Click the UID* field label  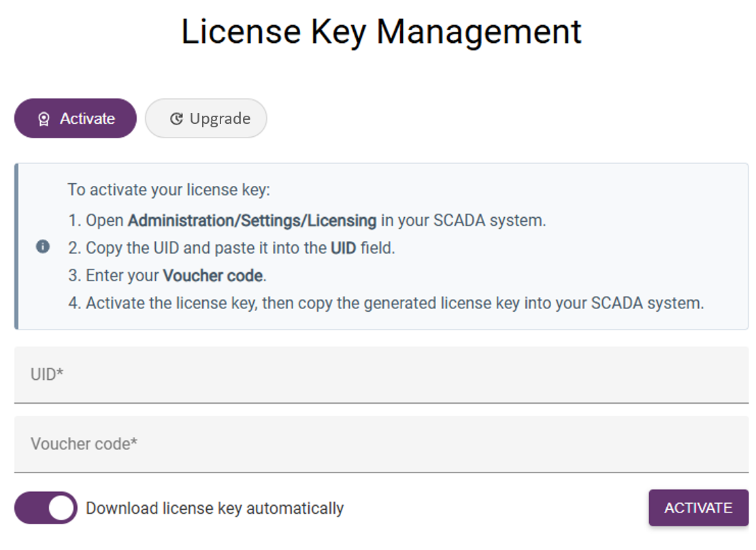(47, 374)
